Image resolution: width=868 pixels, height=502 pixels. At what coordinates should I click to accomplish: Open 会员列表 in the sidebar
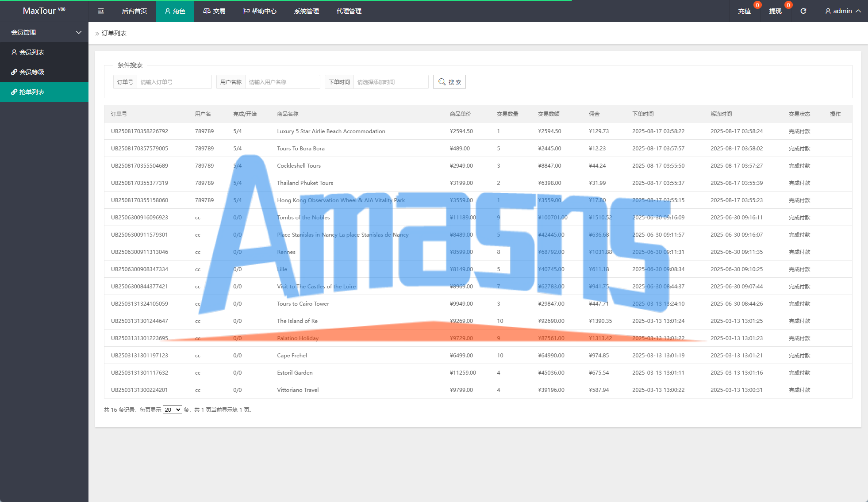pos(32,52)
